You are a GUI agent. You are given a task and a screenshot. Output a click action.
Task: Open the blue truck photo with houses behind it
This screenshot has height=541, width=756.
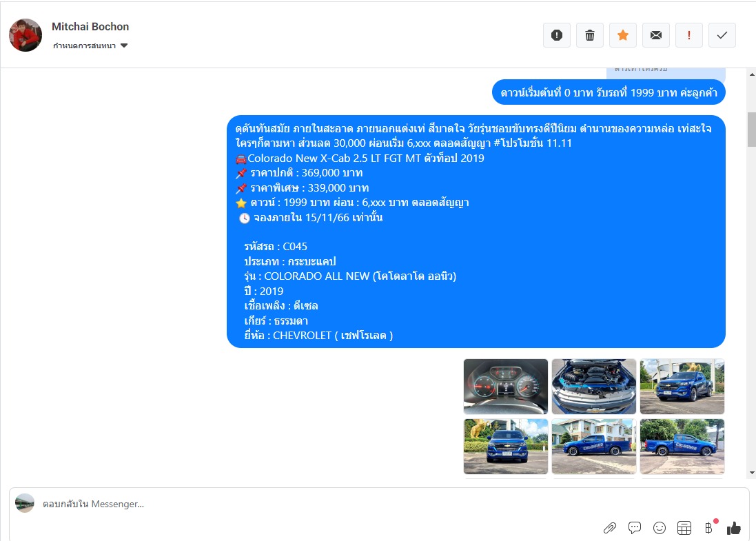click(x=594, y=447)
